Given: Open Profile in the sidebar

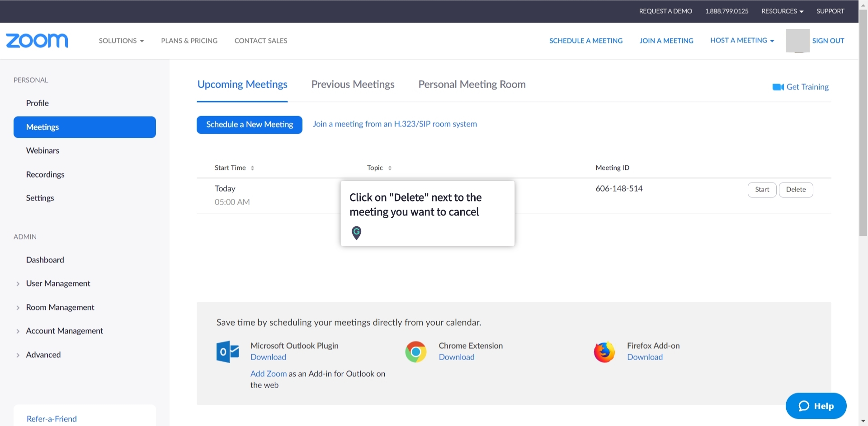Looking at the screenshot, I should click(38, 103).
